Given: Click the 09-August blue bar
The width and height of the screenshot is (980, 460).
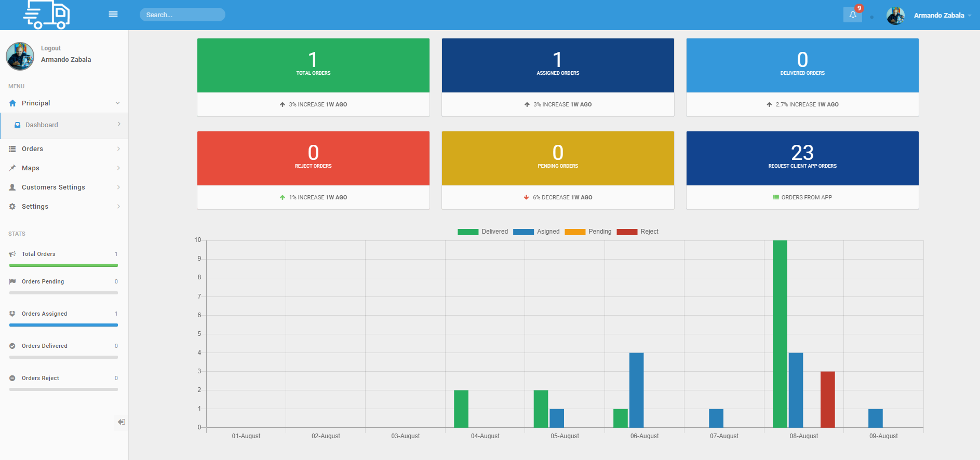Looking at the screenshot, I should point(876,418).
